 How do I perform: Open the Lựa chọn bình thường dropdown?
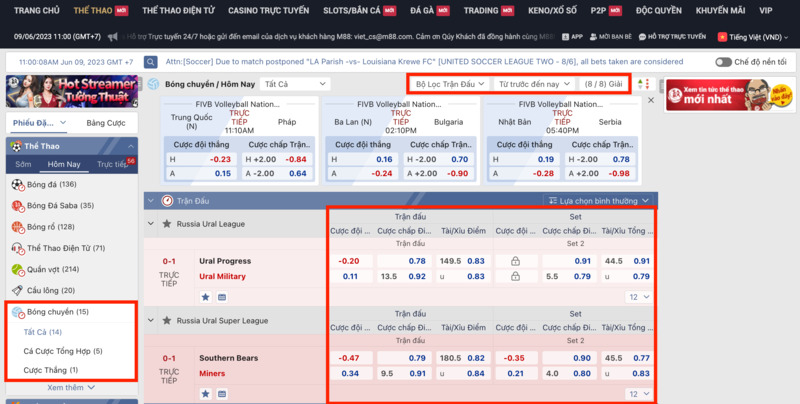[x=598, y=201]
